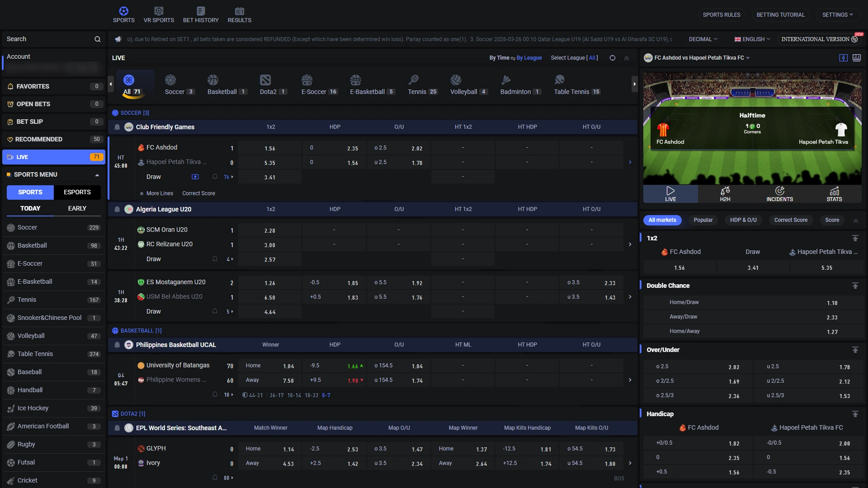Image resolution: width=868 pixels, height=488 pixels.
Task: Open the VR Sports section icon
Action: (159, 11)
